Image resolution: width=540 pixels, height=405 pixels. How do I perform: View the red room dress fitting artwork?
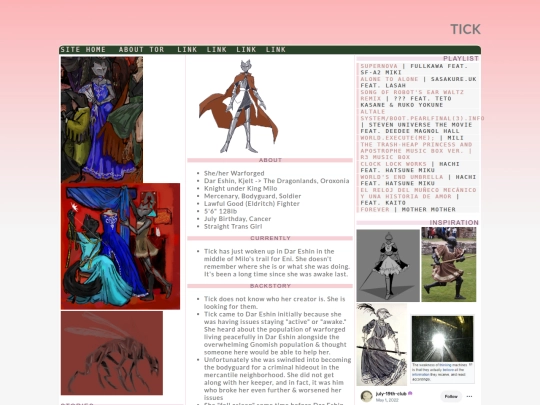120,246
